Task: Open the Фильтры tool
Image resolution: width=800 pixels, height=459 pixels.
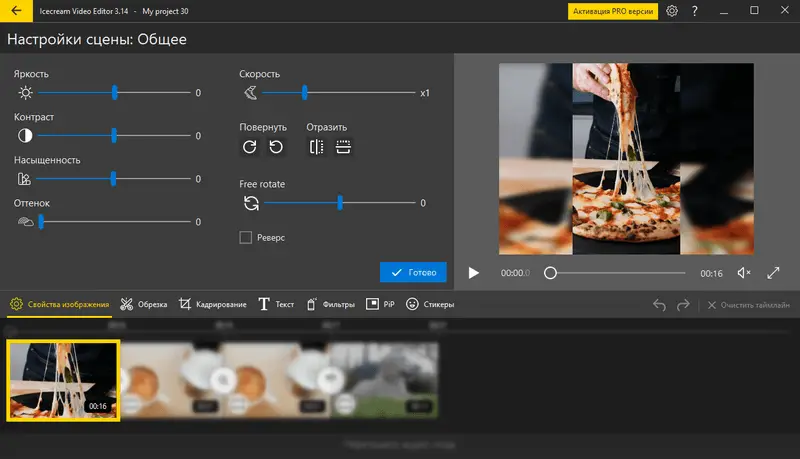Action: (331, 304)
